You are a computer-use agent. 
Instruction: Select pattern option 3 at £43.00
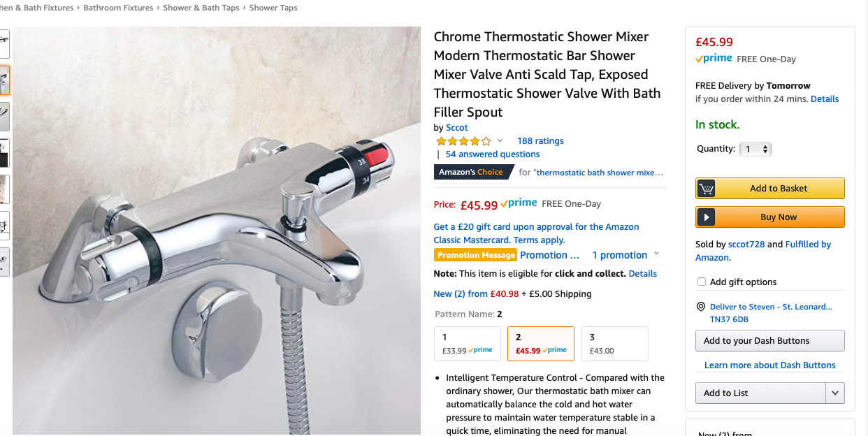click(x=615, y=344)
